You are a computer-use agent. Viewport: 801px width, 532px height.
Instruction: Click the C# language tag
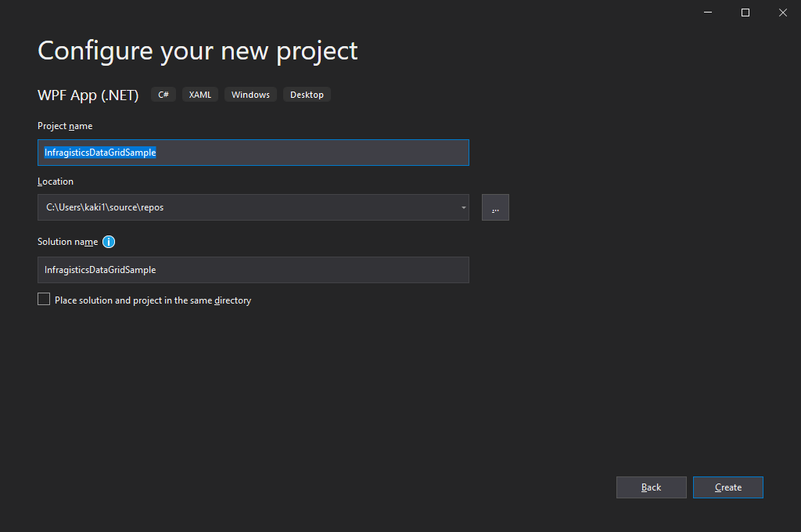tap(163, 95)
